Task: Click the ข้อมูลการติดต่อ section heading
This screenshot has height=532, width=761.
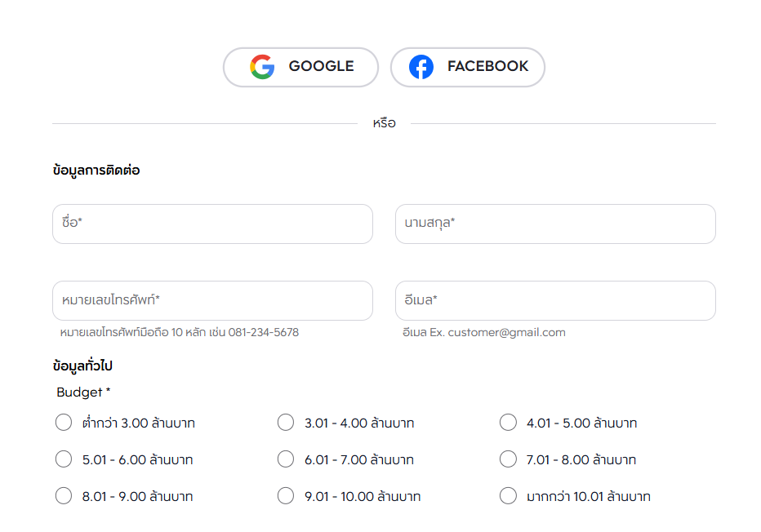Action: [96, 171]
